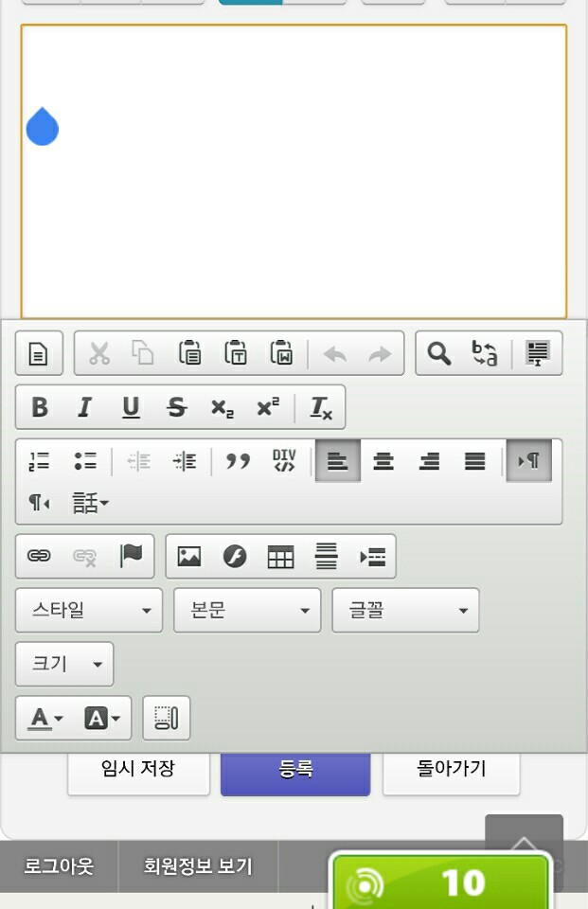588x909 pixels.
Task: Insert a page break
Action: point(372,557)
